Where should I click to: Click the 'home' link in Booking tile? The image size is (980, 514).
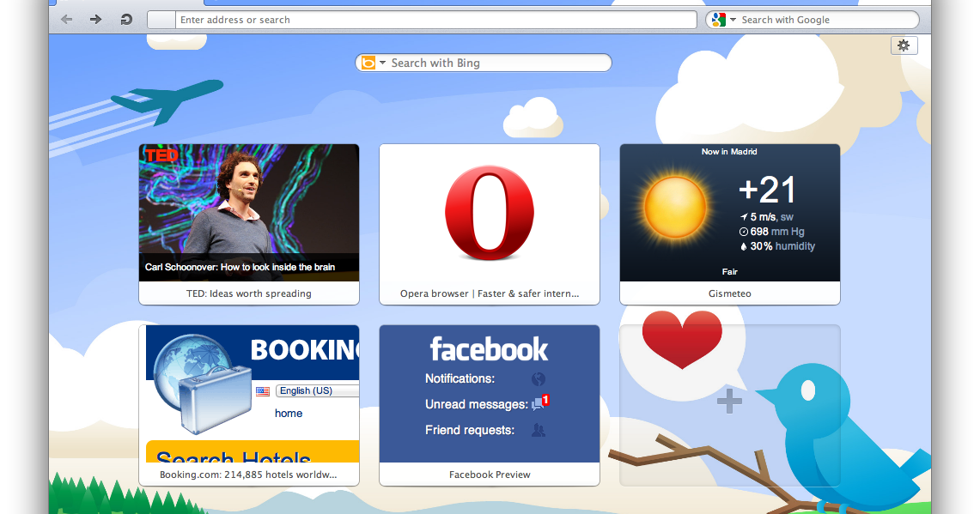click(288, 414)
